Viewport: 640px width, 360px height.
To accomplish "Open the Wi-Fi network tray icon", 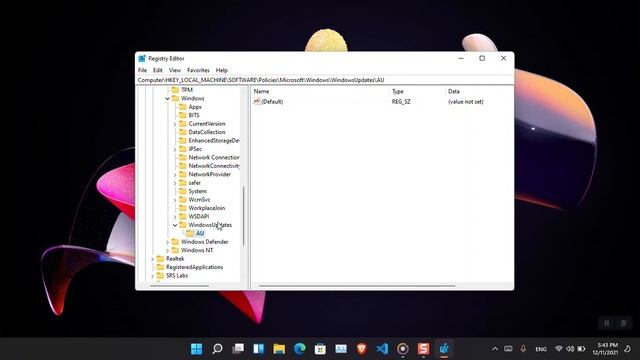I will (x=559, y=349).
